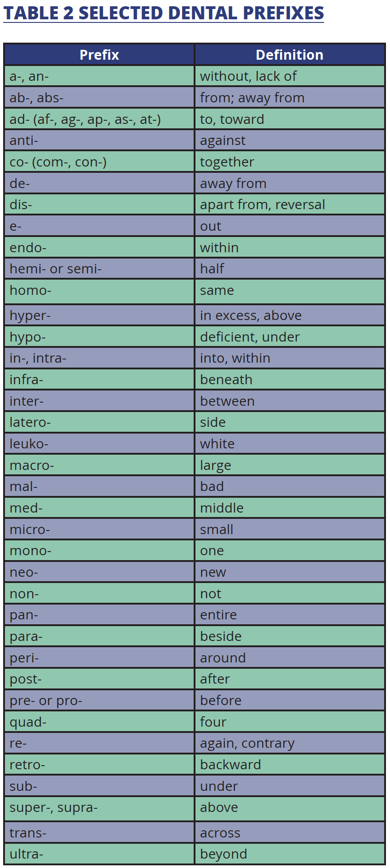This screenshot has width=390, height=868.
Task: Click the 'around' definition cell
Action: click(290, 658)
